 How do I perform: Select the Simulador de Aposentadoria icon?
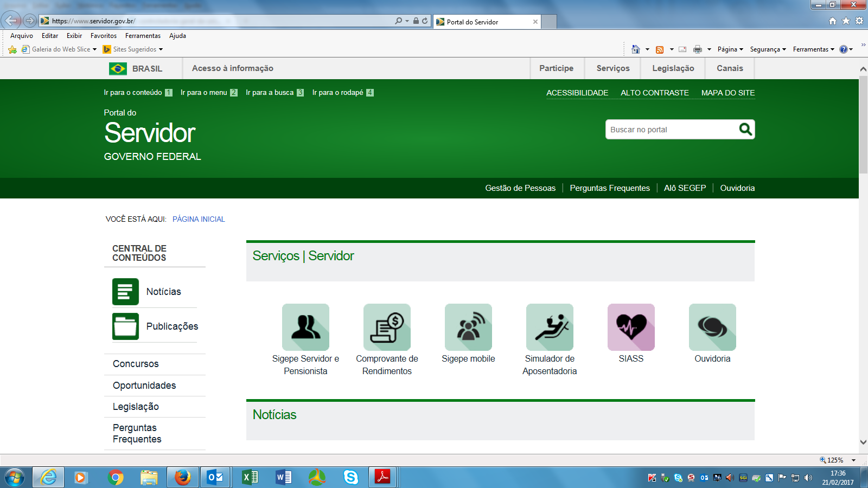point(550,327)
